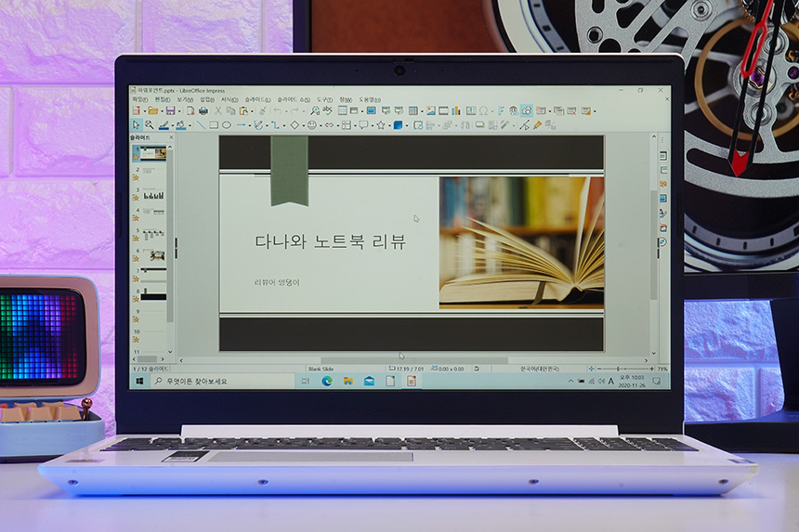Viewport: 799px width, 532px height.
Task: Insert a table
Action: click(x=413, y=110)
